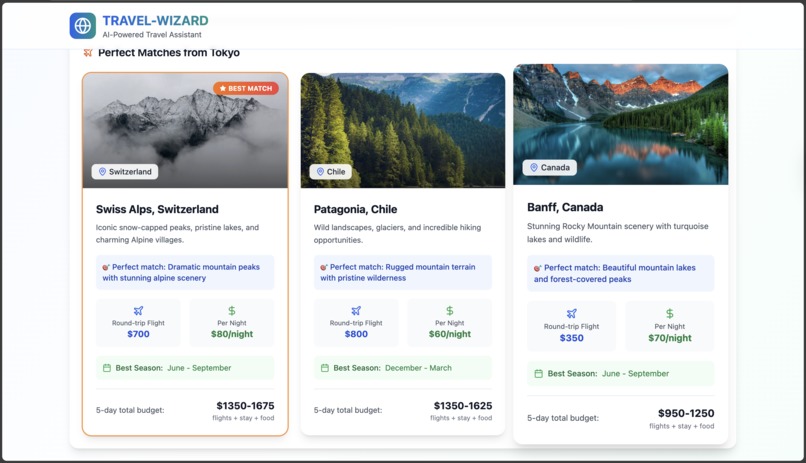Click 5-day total budget label in Swiss Alps card

click(130, 410)
